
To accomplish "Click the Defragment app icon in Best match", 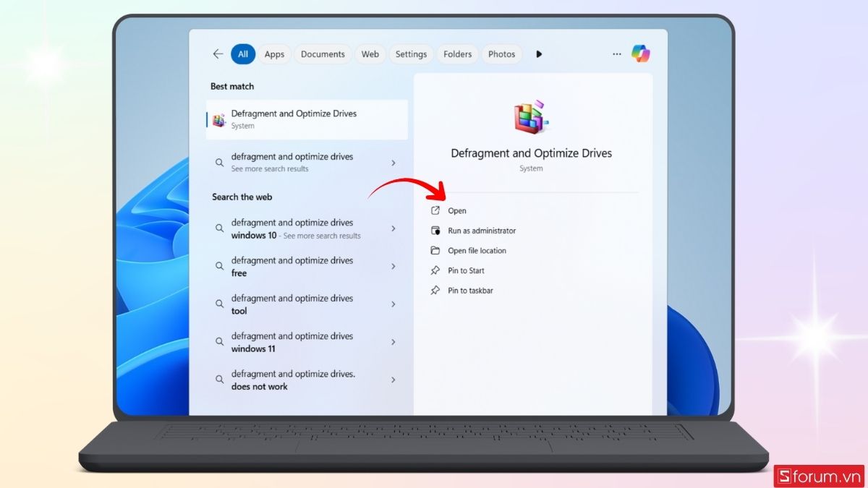I will (x=218, y=120).
